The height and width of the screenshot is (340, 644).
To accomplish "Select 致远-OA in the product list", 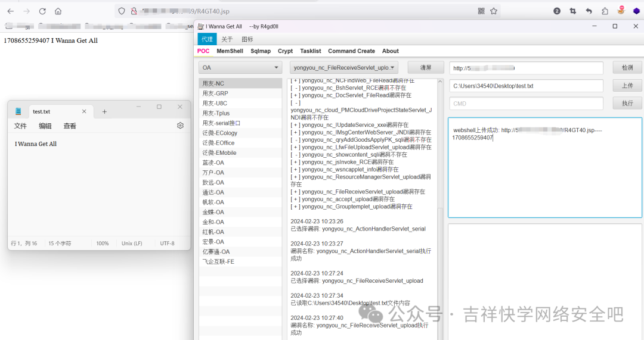I will [x=240, y=182].
